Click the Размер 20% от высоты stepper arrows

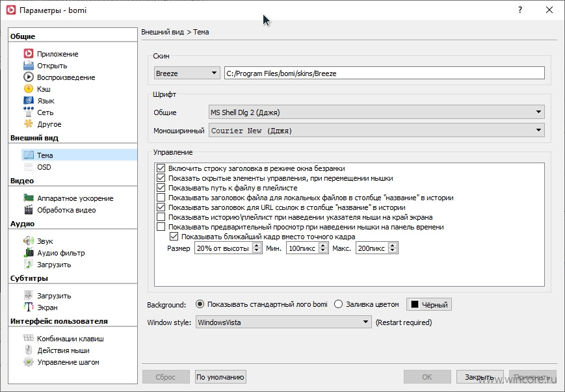pos(257,248)
